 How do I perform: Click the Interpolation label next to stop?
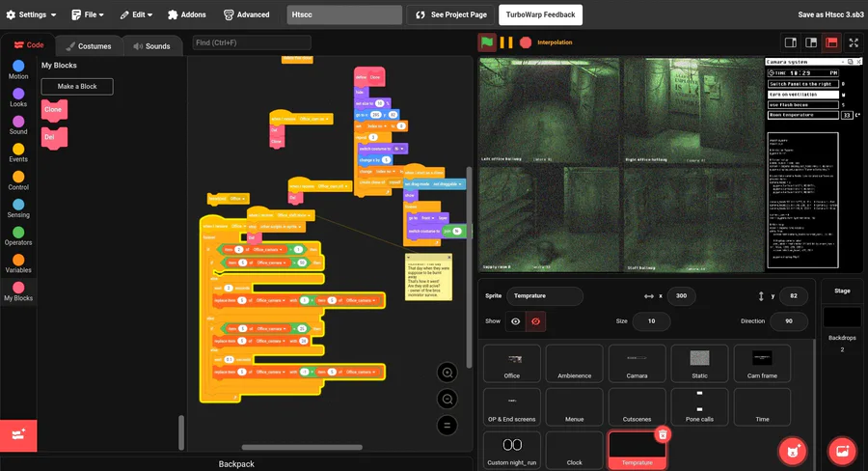tap(555, 42)
